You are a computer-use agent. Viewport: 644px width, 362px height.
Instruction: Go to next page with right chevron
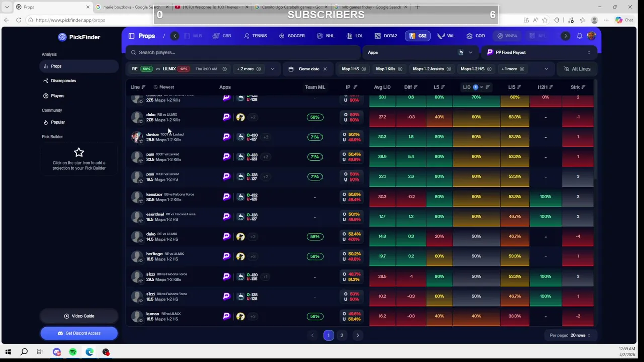click(x=358, y=335)
